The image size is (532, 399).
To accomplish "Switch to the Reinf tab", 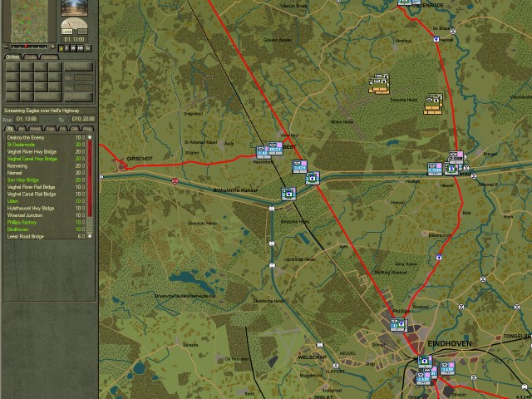I will coord(35,129).
